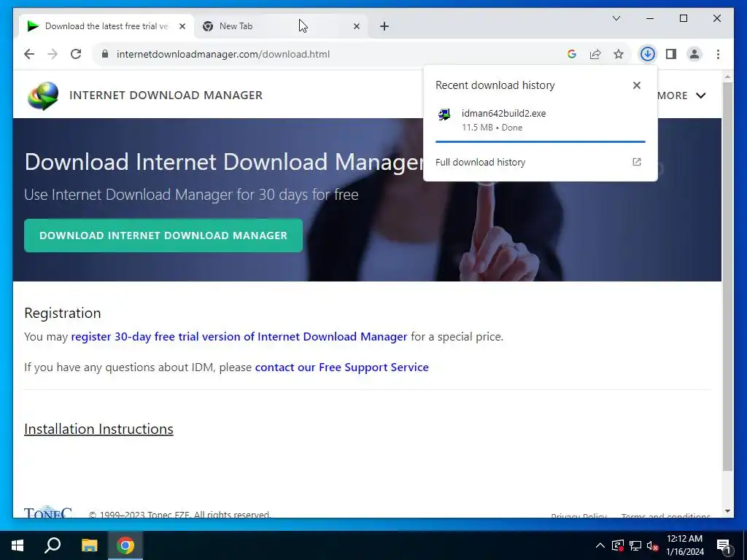The width and height of the screenshot is (747, 560).
Task: Click the Installation Instructions heading
Action: (x=98, y=429)
